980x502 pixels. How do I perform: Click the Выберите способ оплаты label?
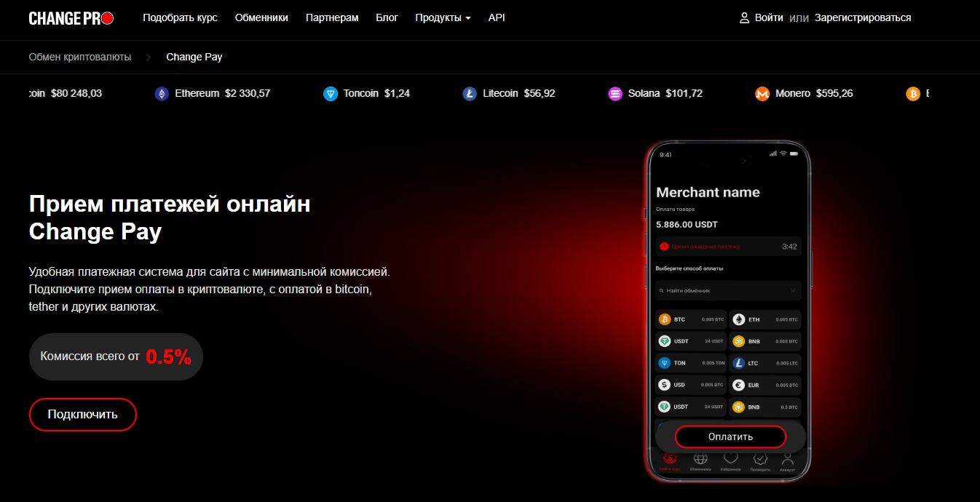[x=689, y=268]
